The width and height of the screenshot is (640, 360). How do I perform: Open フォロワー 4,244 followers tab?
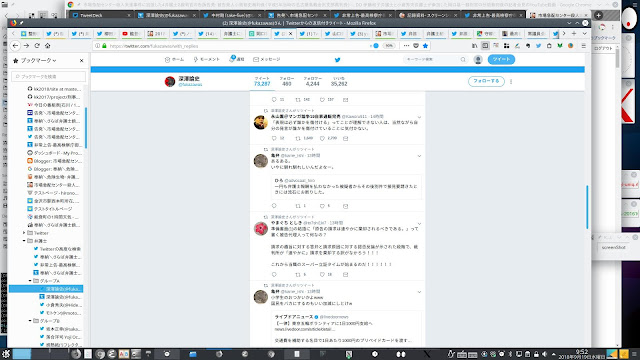coord(313,81)
